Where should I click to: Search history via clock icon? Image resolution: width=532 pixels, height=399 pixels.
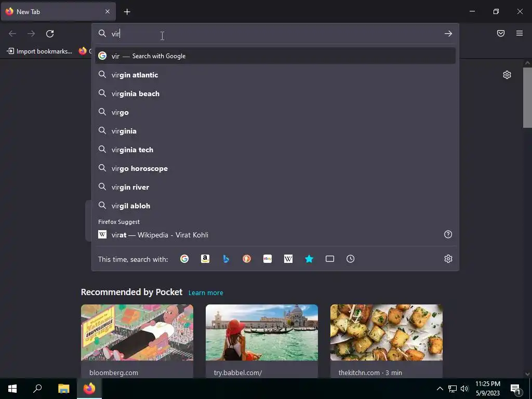(351, 259)
